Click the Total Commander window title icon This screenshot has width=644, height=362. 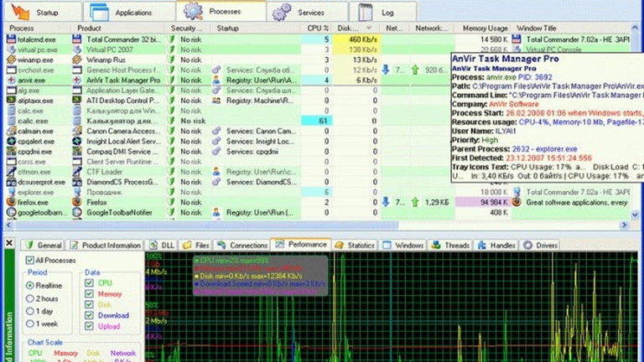(517, 39)
